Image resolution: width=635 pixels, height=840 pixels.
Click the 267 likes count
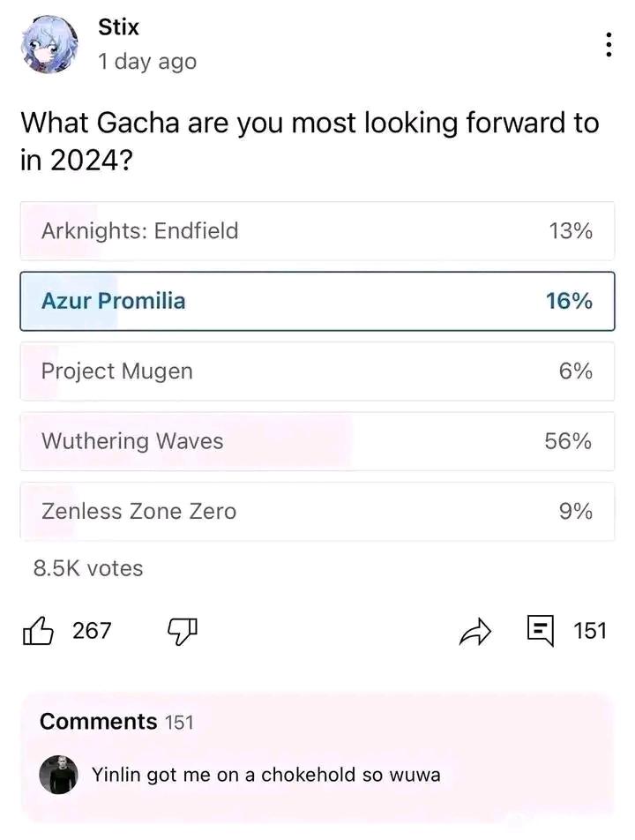92,630
